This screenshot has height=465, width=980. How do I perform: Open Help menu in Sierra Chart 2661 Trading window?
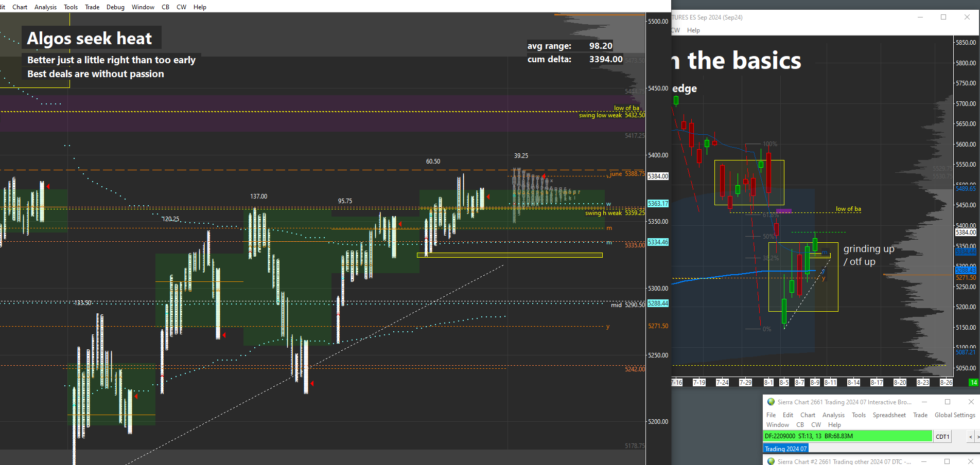[834, 425]
